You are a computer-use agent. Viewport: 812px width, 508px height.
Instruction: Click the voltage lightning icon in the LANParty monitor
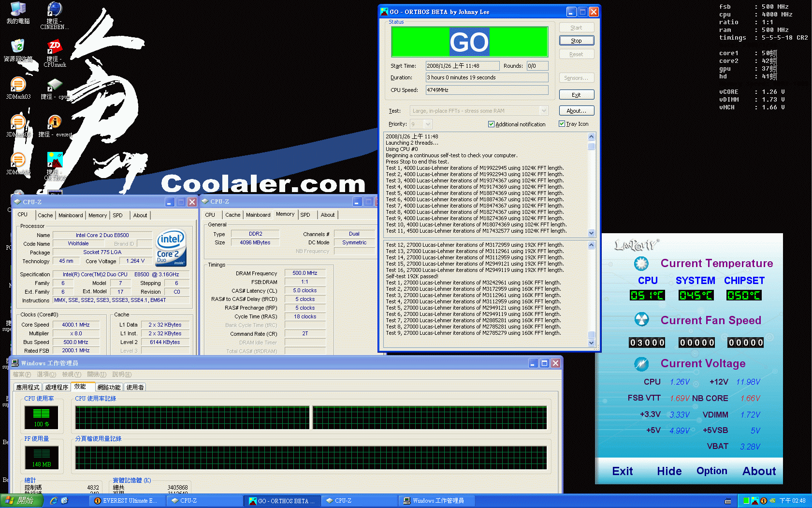(641, 363)
